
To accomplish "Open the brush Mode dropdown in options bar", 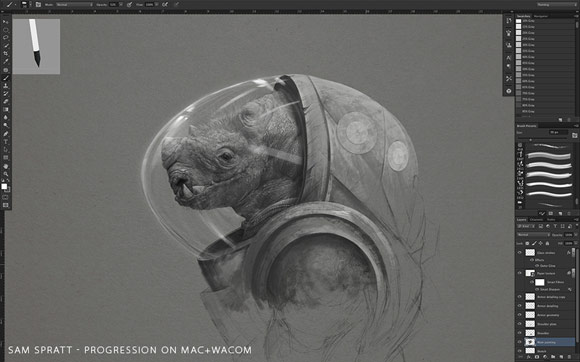I will pyautogui.click(x=74, y=4).
